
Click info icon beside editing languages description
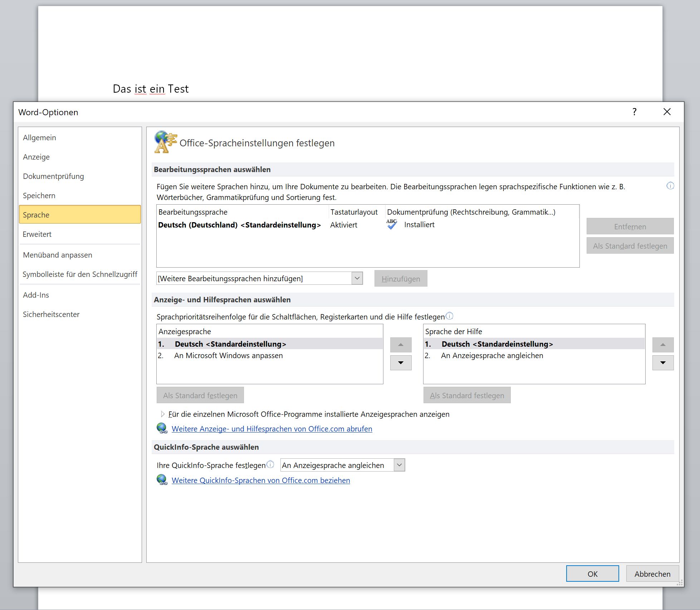coord(670,186)
